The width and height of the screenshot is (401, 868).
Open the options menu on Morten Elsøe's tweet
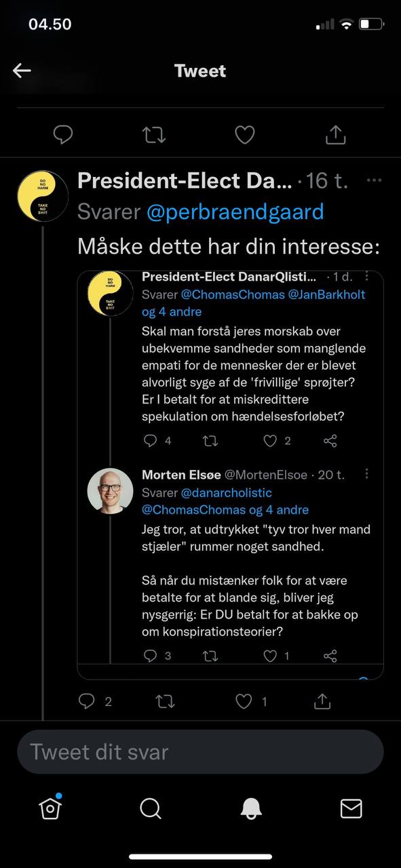(367, 474)
